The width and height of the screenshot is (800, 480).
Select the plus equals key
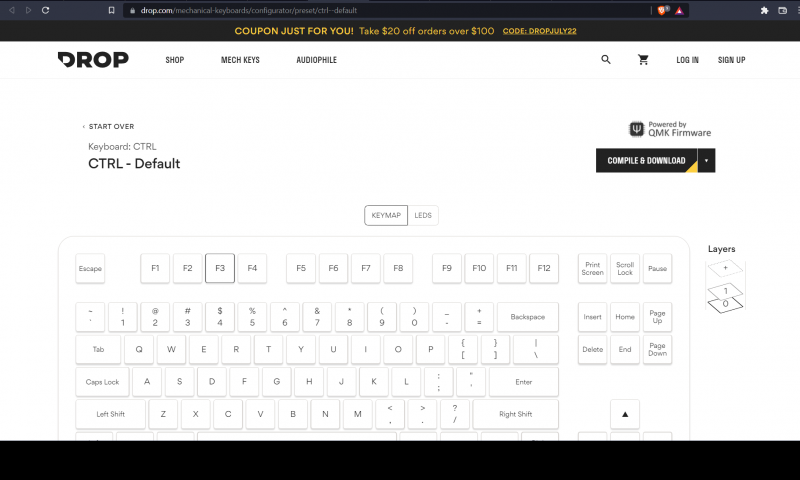coord(479,317)
